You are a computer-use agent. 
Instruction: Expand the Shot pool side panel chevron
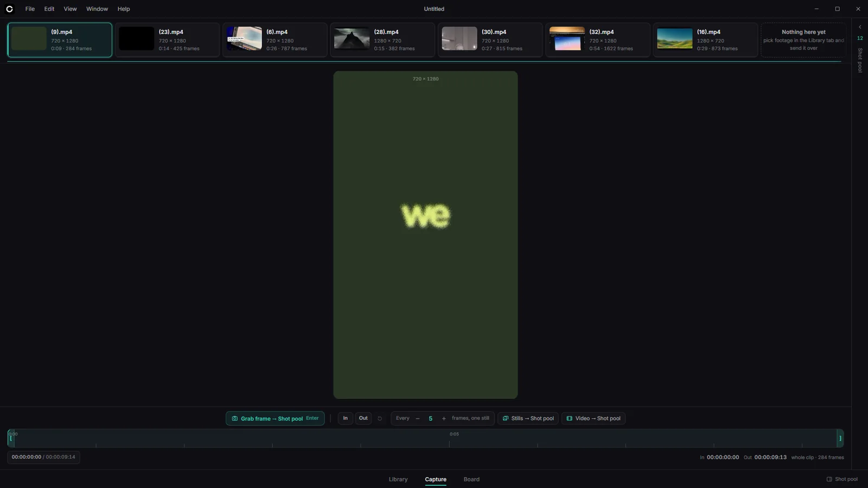point(860,27)
